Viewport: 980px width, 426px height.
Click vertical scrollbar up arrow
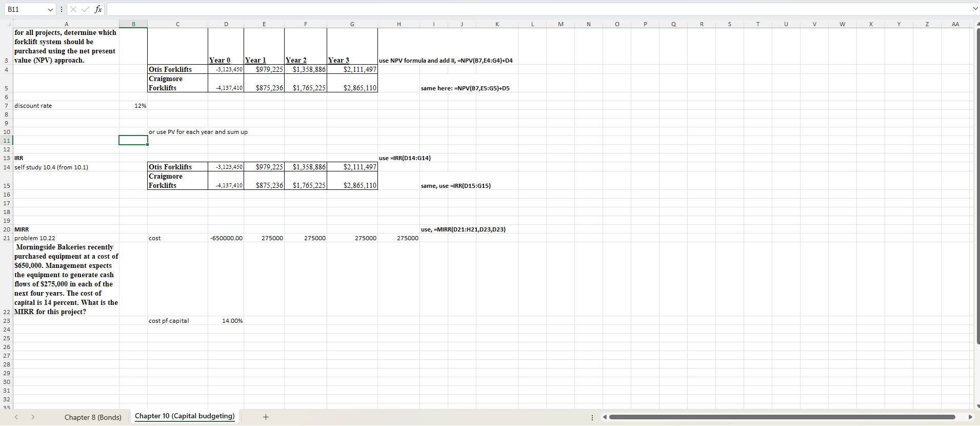tap(978, 24)
